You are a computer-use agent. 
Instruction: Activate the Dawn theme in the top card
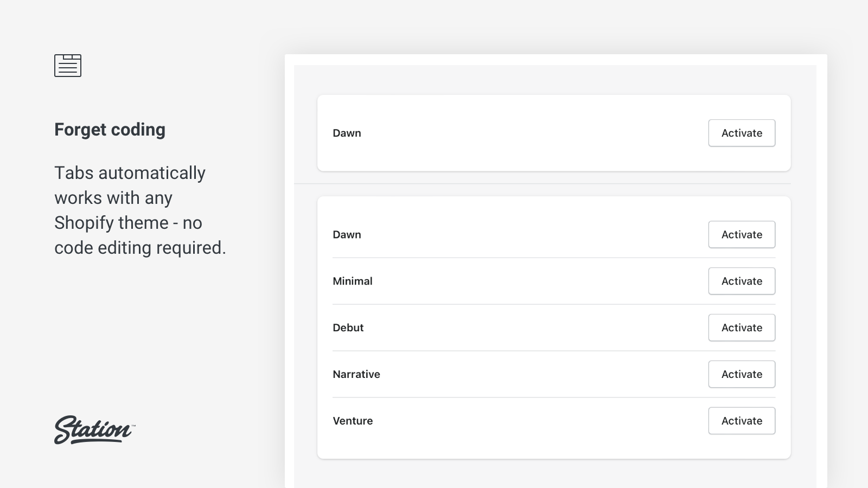click(742, 133)
